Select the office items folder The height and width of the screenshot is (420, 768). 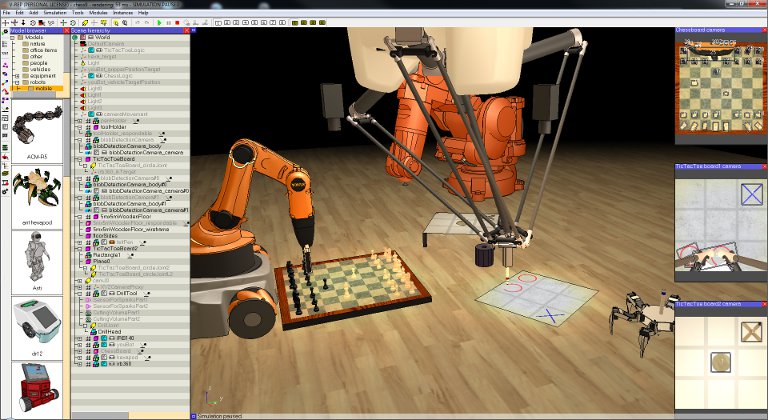pos(43,50)
